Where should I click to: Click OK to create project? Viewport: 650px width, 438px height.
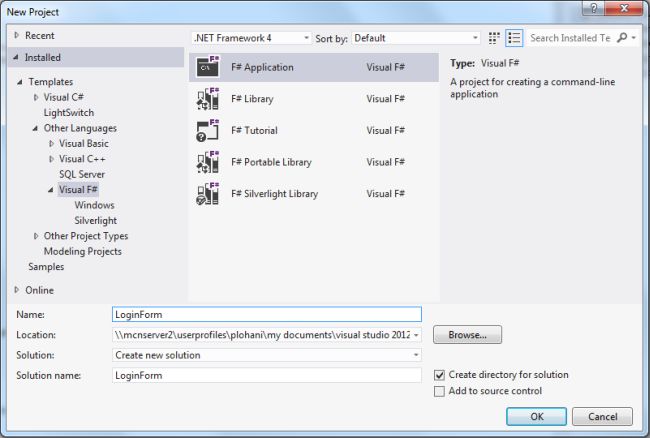[536, 416]
